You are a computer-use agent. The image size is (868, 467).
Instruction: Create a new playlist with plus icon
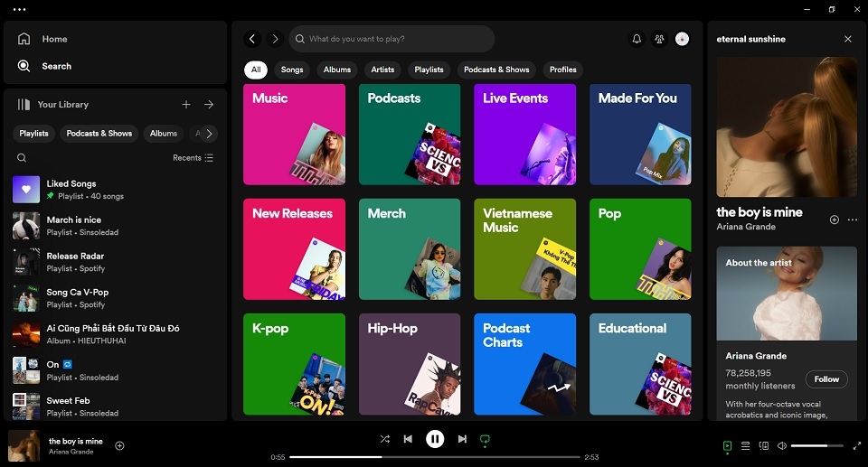click(x=186, y=105)
